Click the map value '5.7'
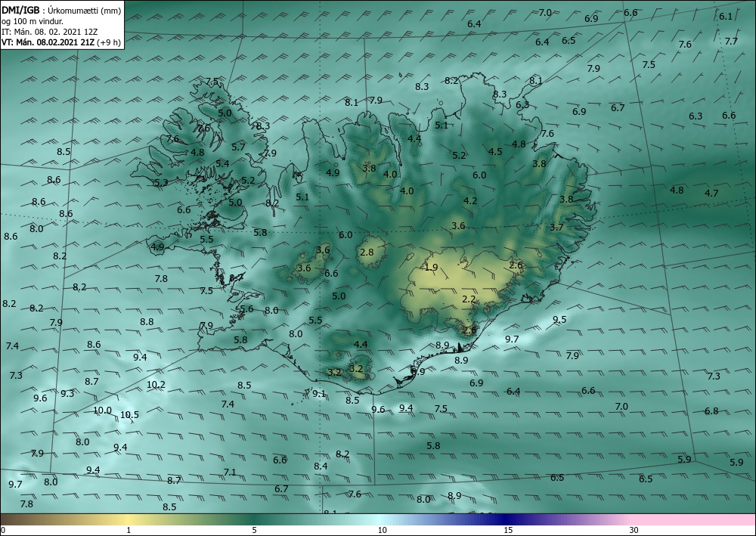756x536 pixels. 238,147
